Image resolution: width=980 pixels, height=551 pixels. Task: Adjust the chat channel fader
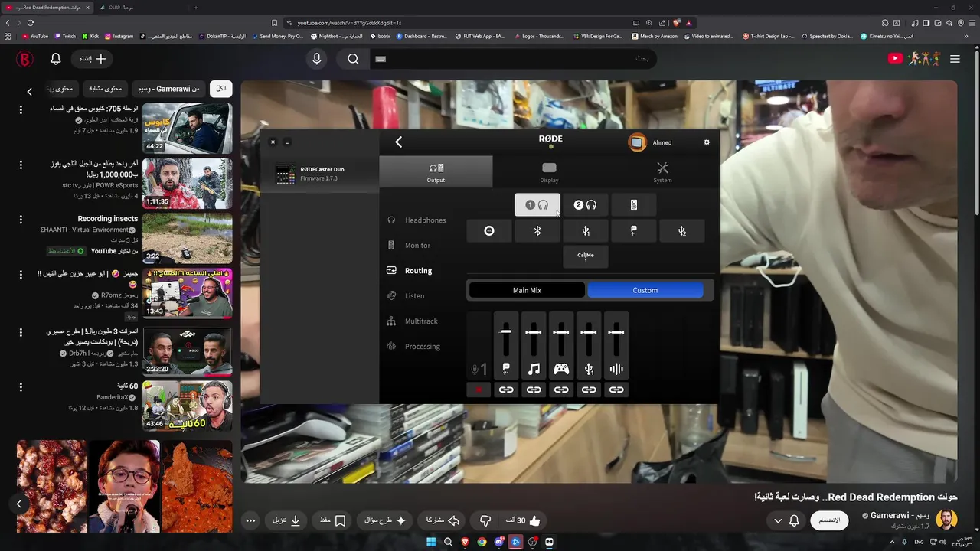point(506,332)
